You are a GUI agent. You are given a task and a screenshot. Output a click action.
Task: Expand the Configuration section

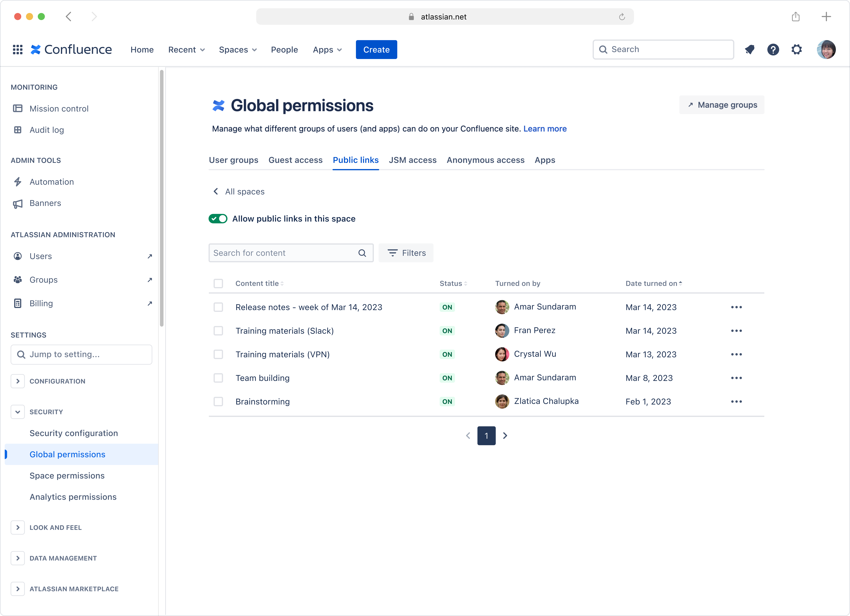pyautogui.click(x=18, y=381)
